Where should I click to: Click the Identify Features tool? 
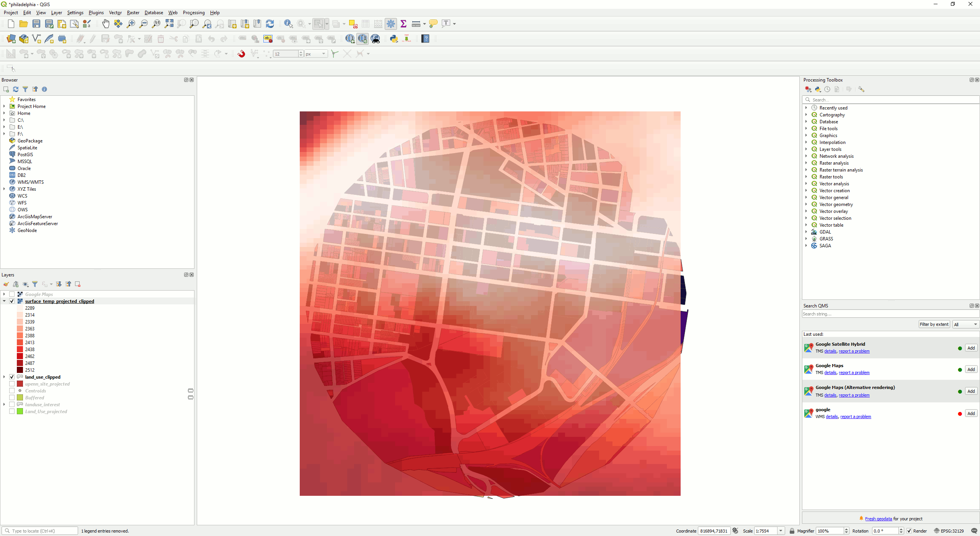pyautogui.click(x=288, y=24)
